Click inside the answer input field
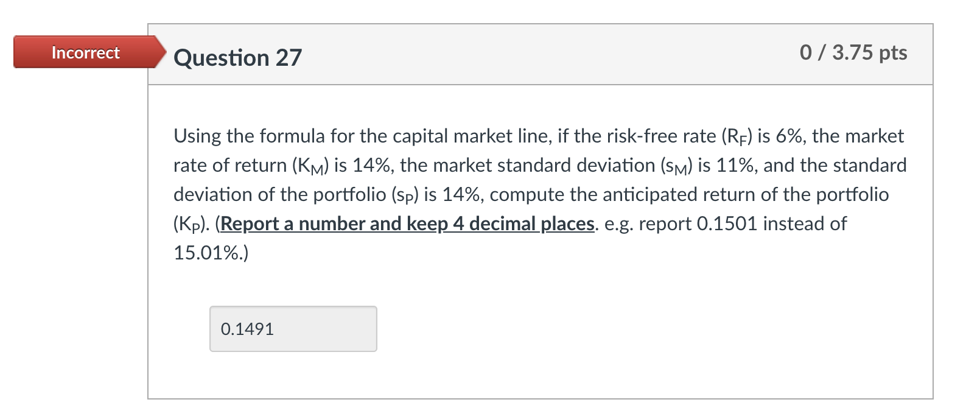Viewport: 980px width, 419px height. tap(293, 328)
